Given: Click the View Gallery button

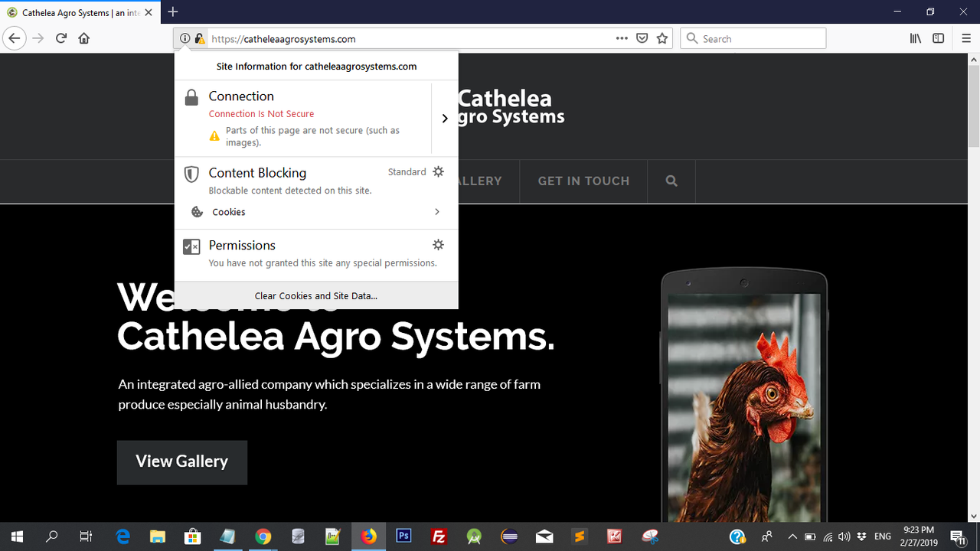Looking at the screenshot, I should pos(182,461).
